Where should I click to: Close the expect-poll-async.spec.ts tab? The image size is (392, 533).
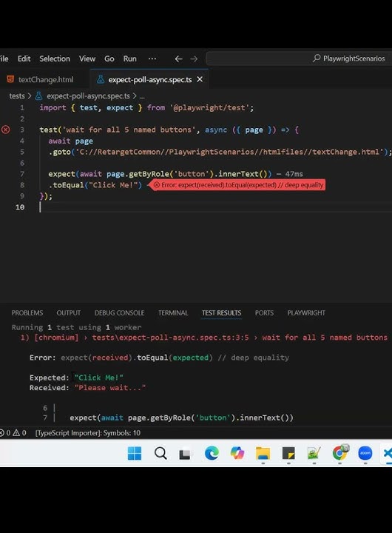(x=200, y=79)
